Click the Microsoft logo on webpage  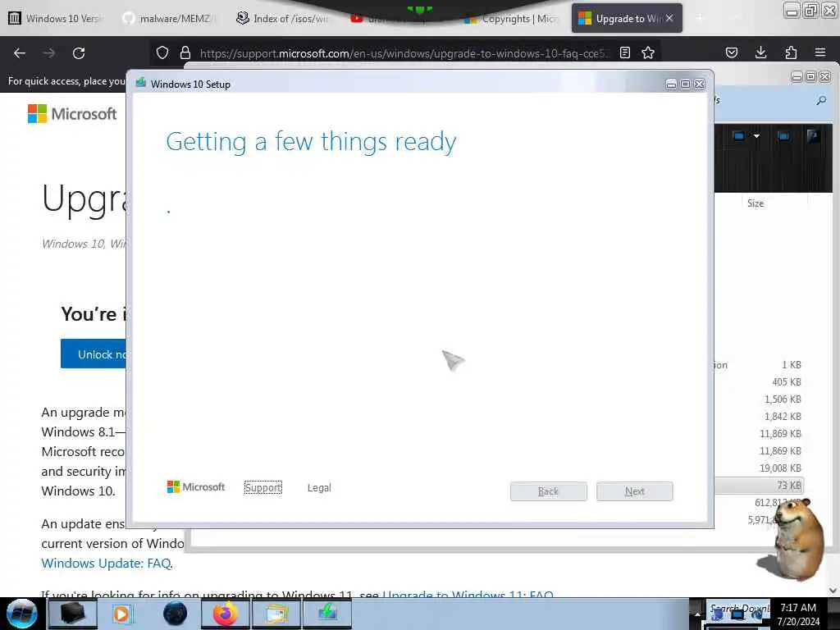click(x=72, y=113)
